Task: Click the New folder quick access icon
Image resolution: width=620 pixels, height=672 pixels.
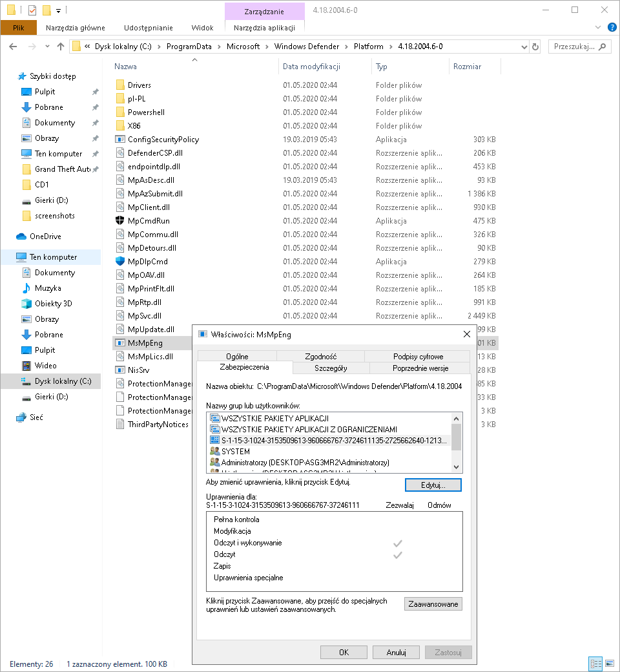Action: [x=46, y=10]
